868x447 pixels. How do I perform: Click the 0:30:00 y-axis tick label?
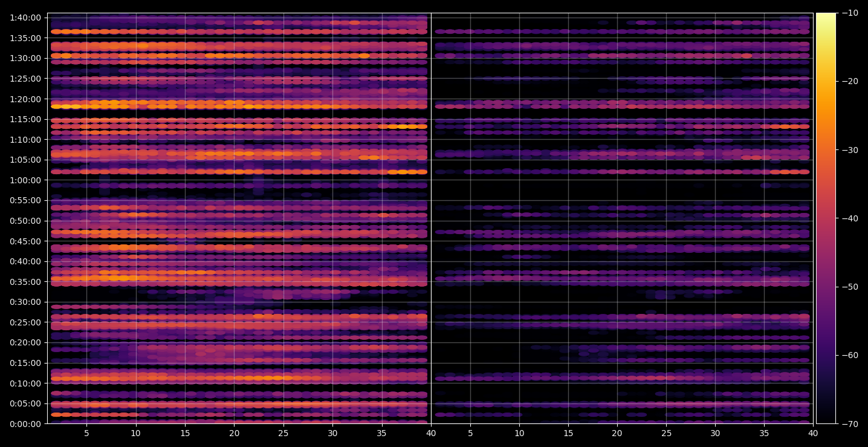pos(25,302)
